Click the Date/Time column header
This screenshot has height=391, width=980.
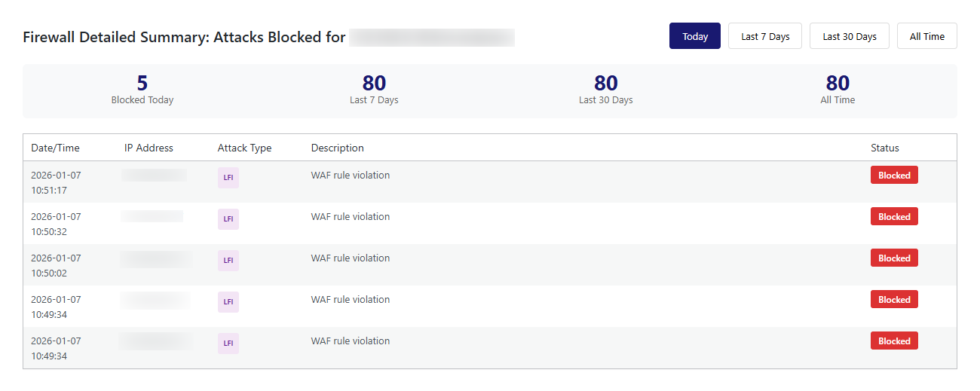(55, 148)
